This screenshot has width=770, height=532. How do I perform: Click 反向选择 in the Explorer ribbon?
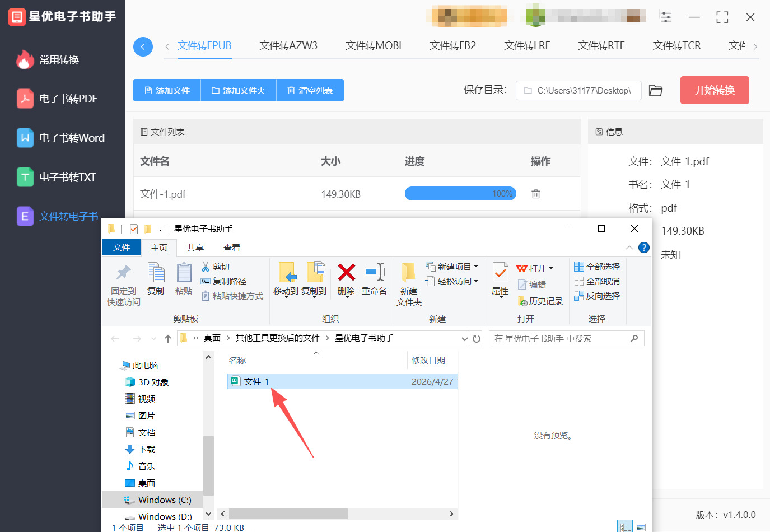597,296
